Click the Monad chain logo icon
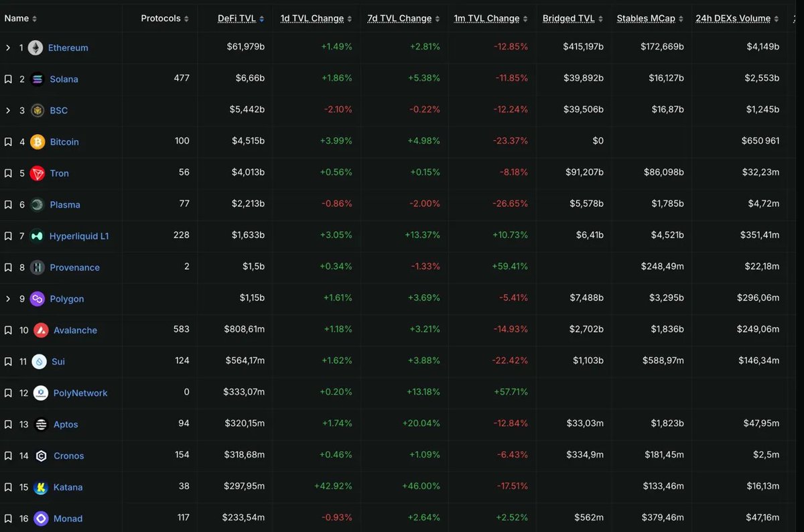 coord(41,519)
